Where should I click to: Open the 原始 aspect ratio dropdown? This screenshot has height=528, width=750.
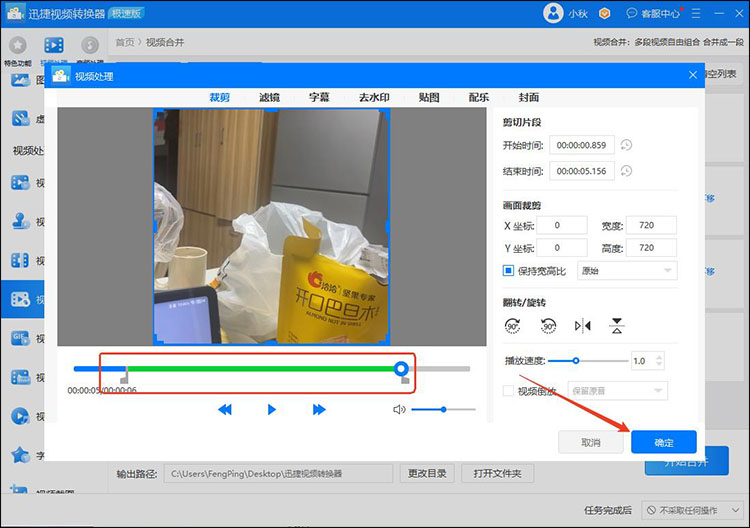[627, 271]
